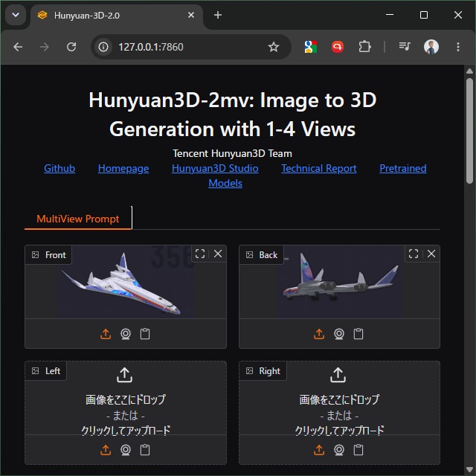Upload a file for the Front view
This screenshot has width=476, height=476.
point(106,334)
